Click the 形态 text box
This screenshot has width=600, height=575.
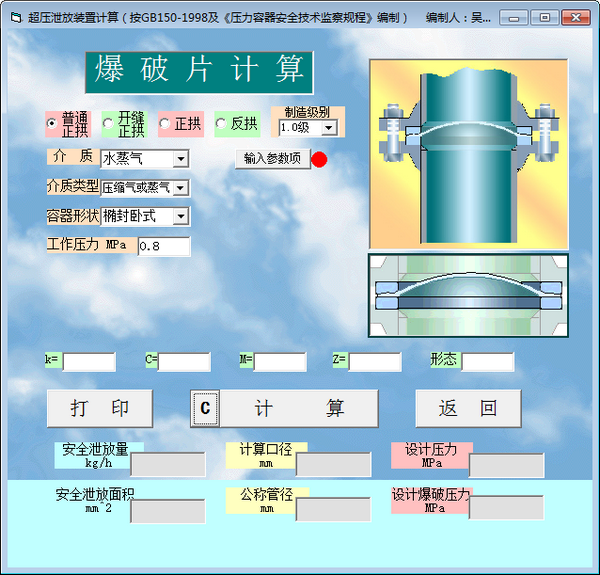pyautogui.click(x=487, y=361)
